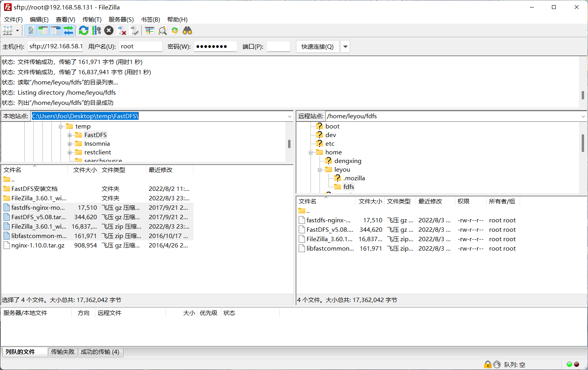Toggle the local directory tree view
This screenshot has width=588, height=370.
[43, 31]
